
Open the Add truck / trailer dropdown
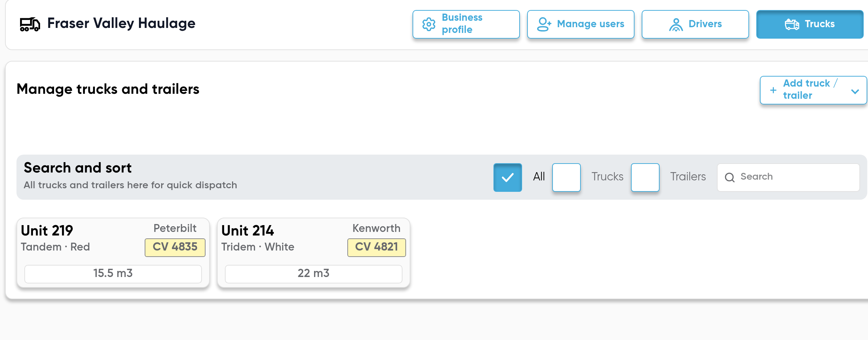tap(813, 90)
